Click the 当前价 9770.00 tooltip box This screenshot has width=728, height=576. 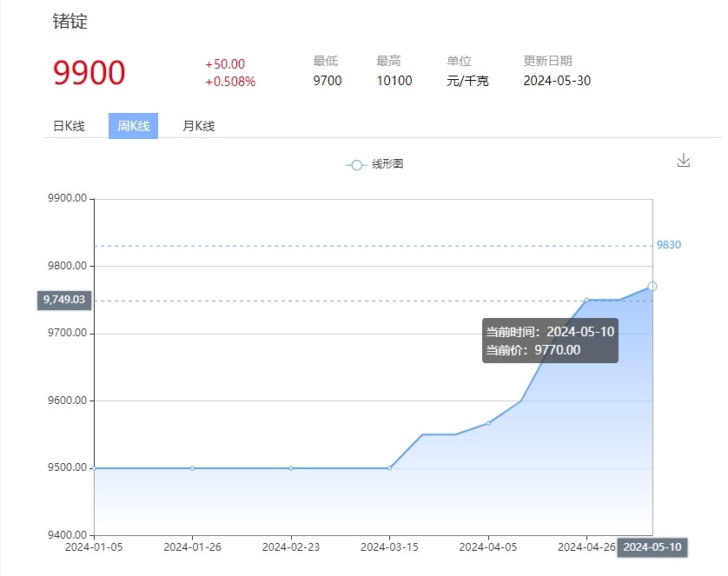coord(550,341)
